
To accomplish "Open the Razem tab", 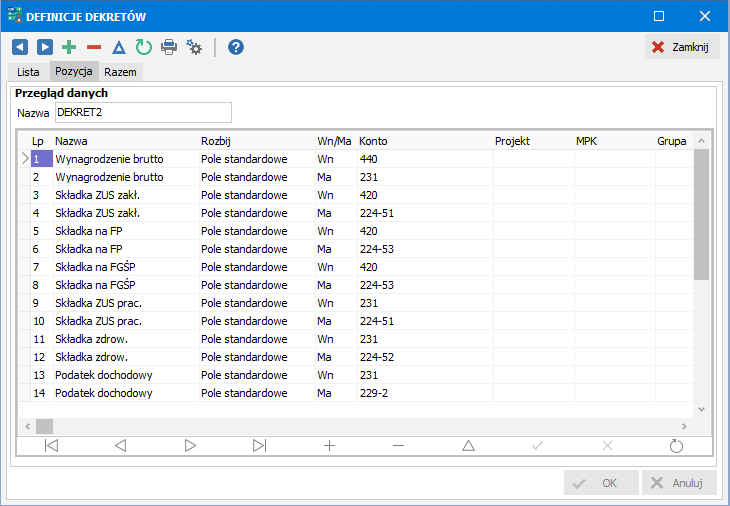I will pyautogui.click(x=120, y=72).
